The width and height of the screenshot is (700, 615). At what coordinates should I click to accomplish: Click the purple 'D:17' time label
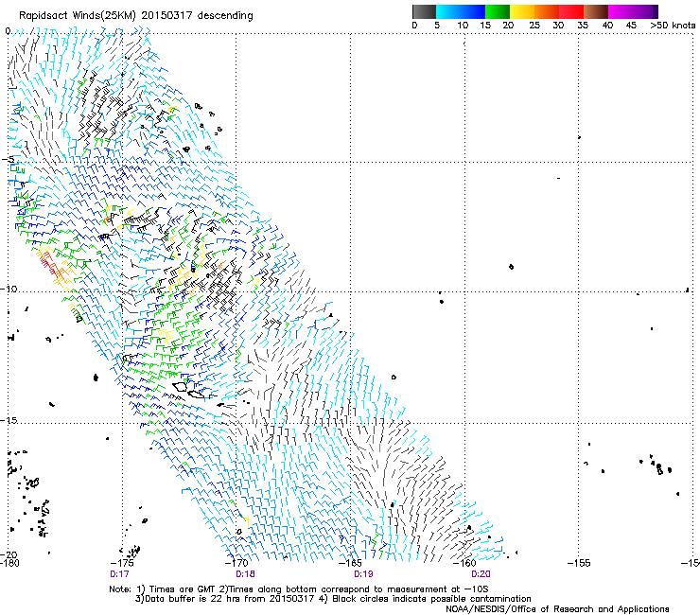(119, 573)
